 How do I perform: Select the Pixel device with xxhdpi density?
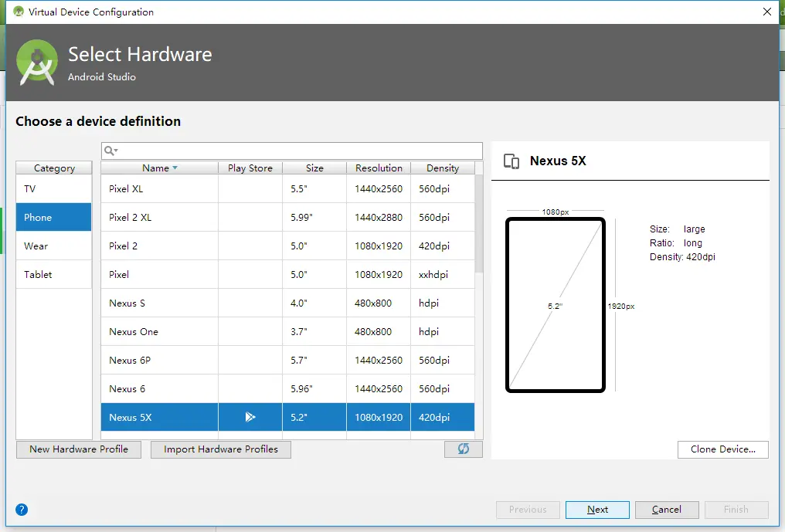click(x=288, y=274)
